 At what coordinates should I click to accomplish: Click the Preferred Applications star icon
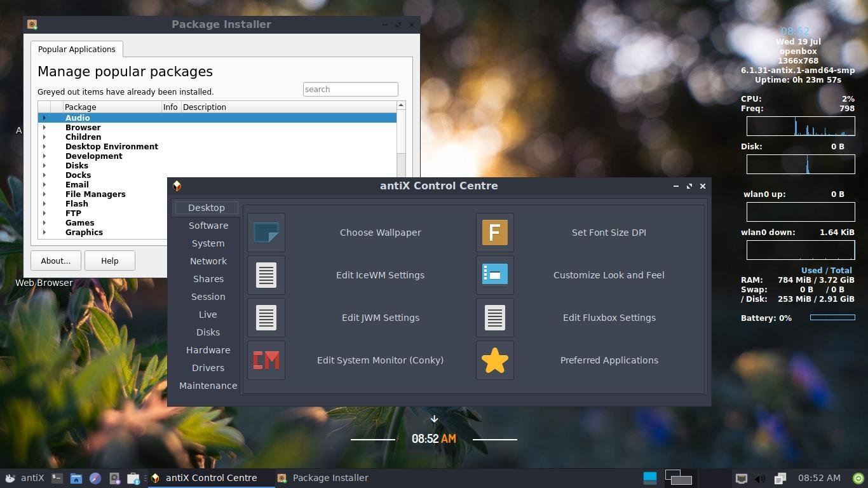coord(495,360)
